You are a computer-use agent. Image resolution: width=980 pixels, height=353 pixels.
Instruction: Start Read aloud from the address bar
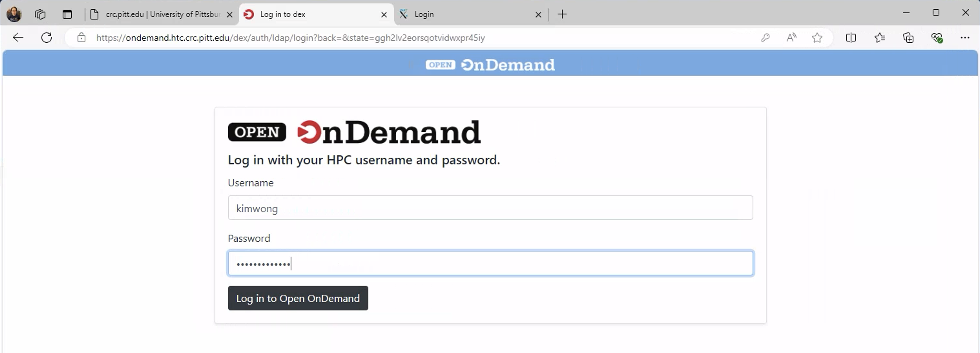click(x=791, y=37)
